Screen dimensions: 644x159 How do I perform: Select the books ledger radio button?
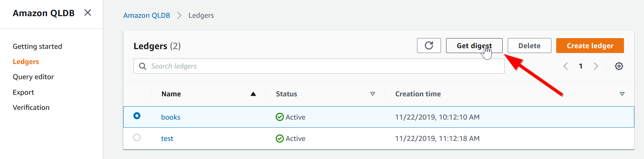(x=137, y=116)
